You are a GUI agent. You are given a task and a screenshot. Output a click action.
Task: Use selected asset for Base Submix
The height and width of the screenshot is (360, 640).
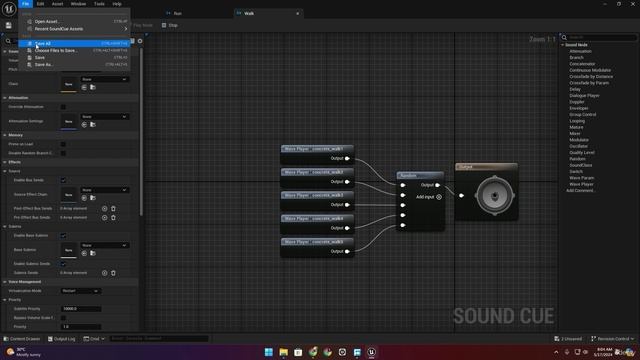point(84,253)
